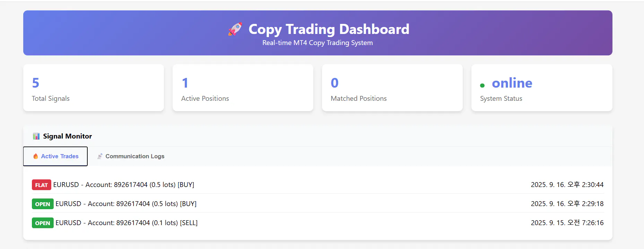Click the Signal Monitor heading

[67, 136]
